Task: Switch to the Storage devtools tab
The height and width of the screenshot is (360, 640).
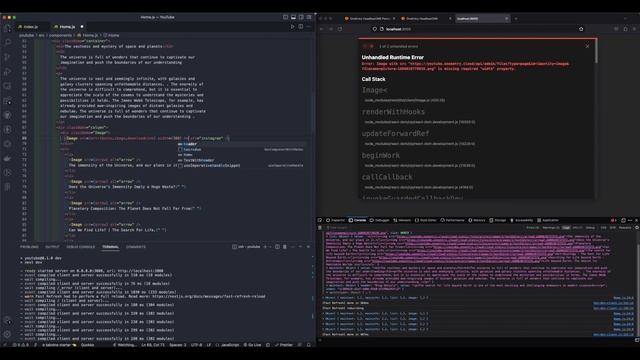Action: click(x=498, y=220)
